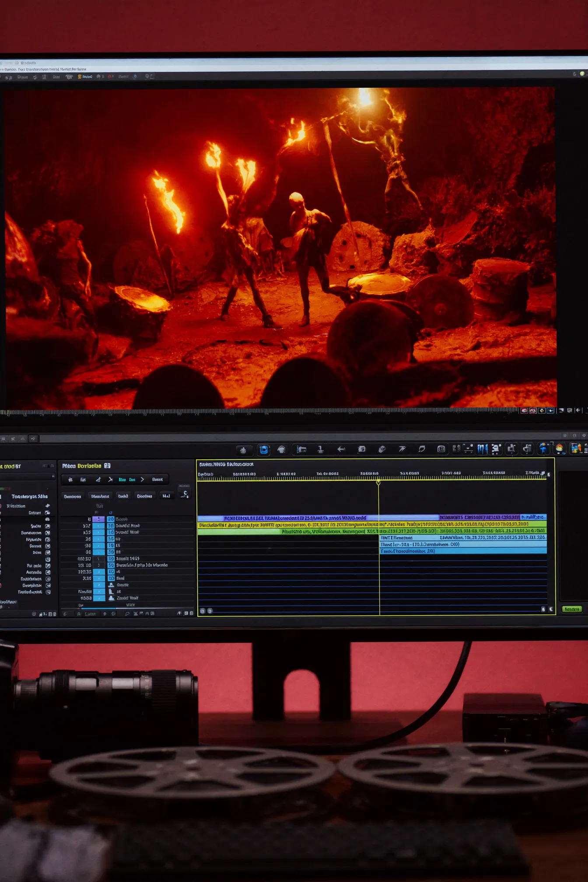Screen dimensions: 588x882
Task: Click the white dome-shaped helmet icon in the timeline toolbar
Action: click(x=282, y=449)
